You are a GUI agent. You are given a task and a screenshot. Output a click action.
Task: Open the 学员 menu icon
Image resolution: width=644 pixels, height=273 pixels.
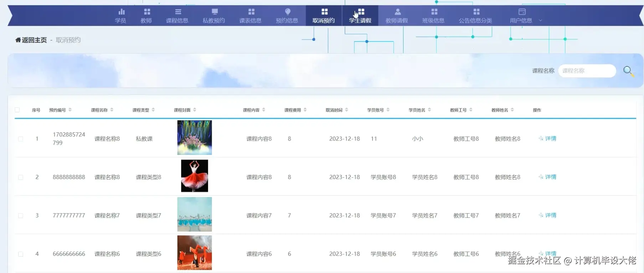coord(122,12)
